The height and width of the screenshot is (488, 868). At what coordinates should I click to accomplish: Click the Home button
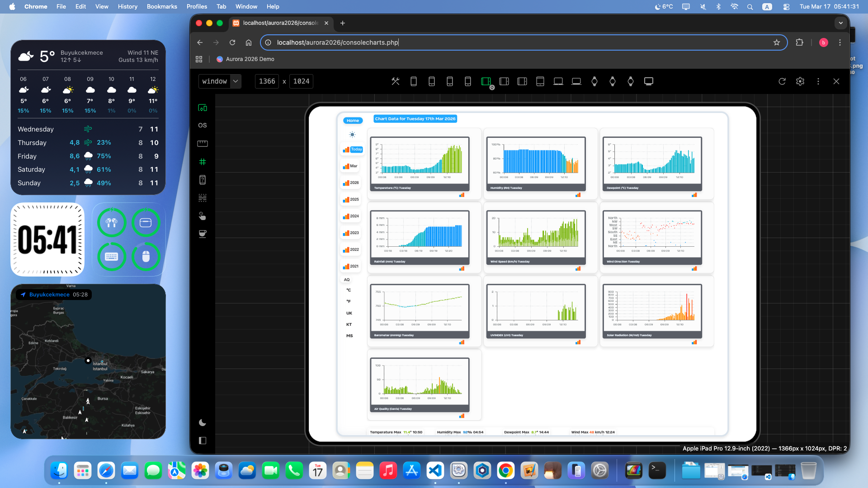coord(353,121)
